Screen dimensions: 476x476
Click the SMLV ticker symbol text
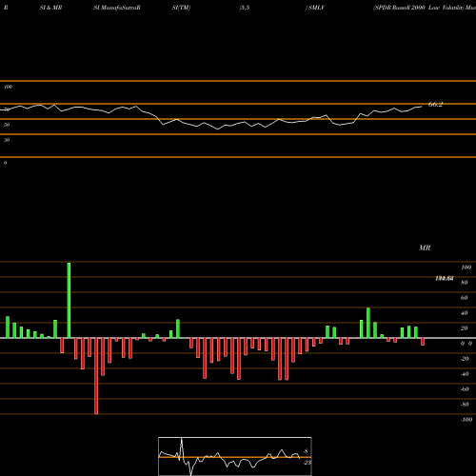click(317, 8)
